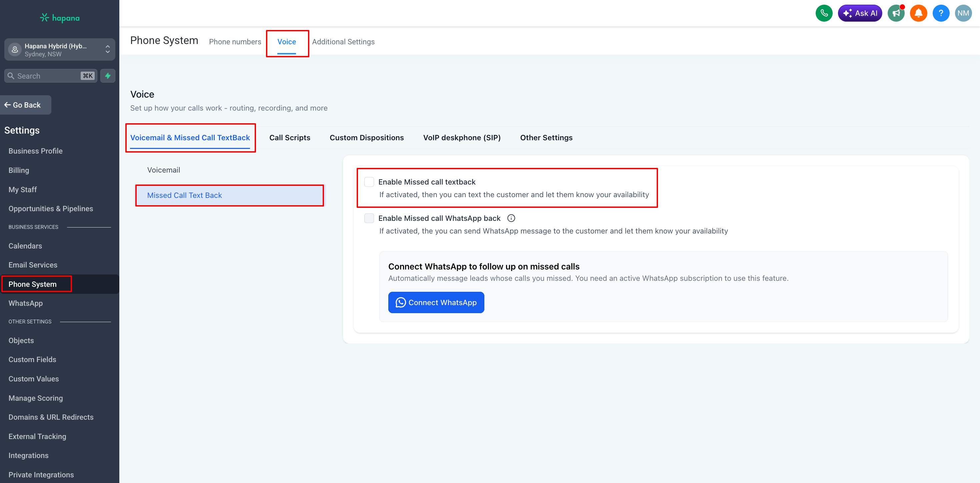This screenshot has width=980, height=483.
Task: Click the info icon beside WhatsApp back
Action: click(x=511, y=218)
